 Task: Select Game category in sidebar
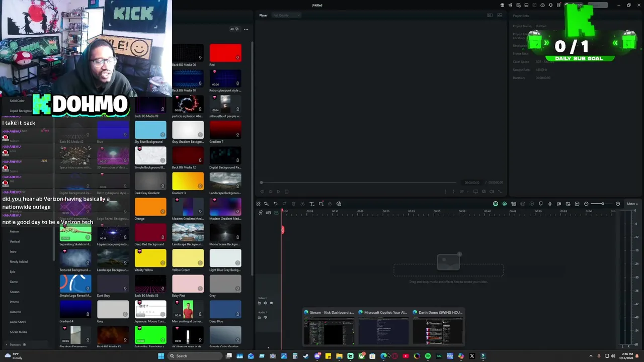click(x=14, y=282)
